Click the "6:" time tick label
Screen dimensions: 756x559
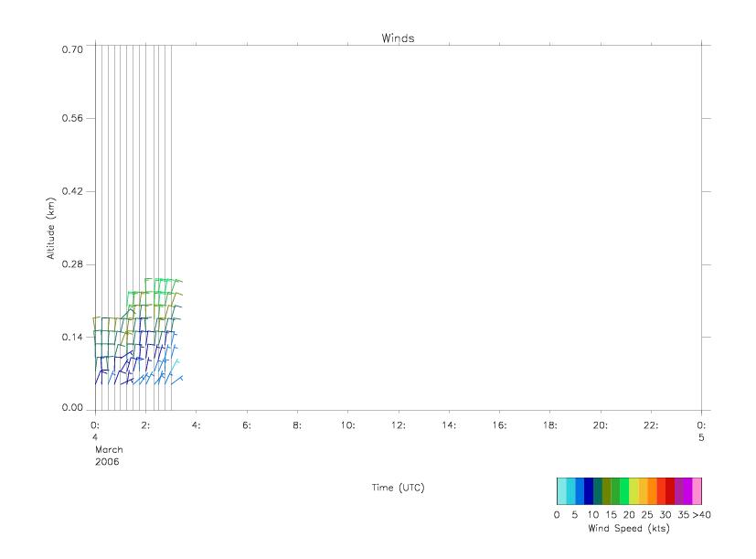(247, 425)
